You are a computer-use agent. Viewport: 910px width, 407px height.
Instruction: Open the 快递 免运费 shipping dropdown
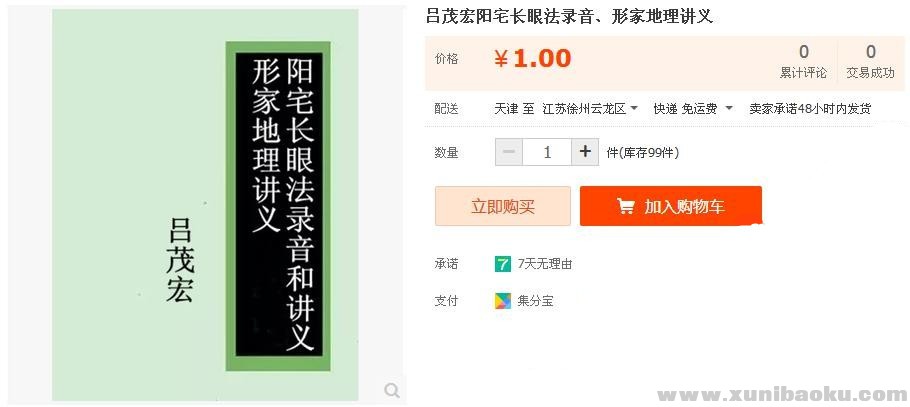point(693,109)
